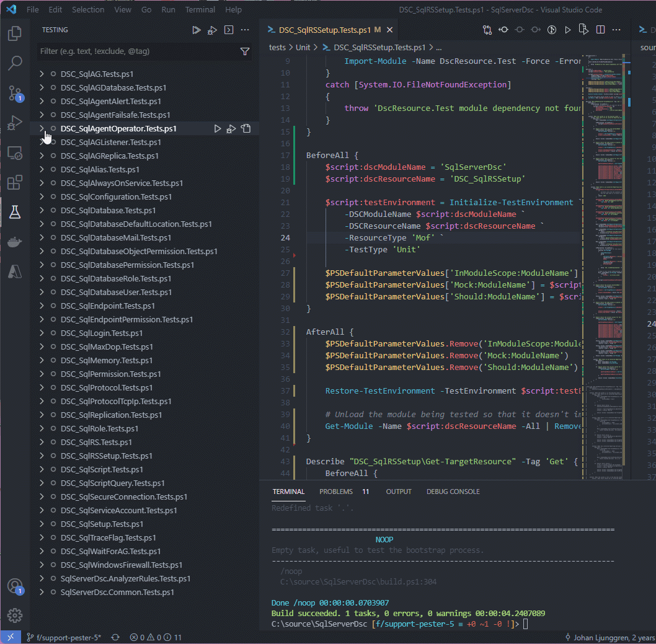Open the Terminal menu in menu bar
Viewport: 656px width, 644px height.
200,10
